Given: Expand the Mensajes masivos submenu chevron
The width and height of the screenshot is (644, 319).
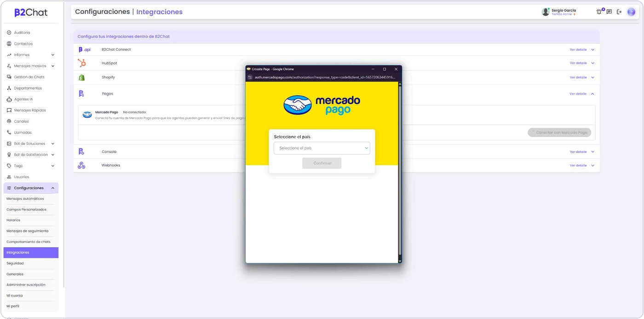Looking at the screenshot, I should pos(53,66).
